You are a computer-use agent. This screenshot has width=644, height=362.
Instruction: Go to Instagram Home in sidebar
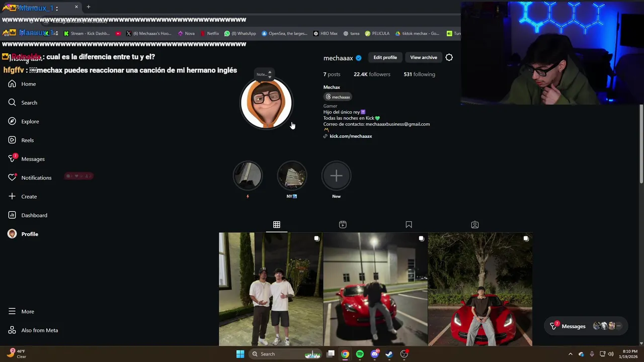click(22, 84)
